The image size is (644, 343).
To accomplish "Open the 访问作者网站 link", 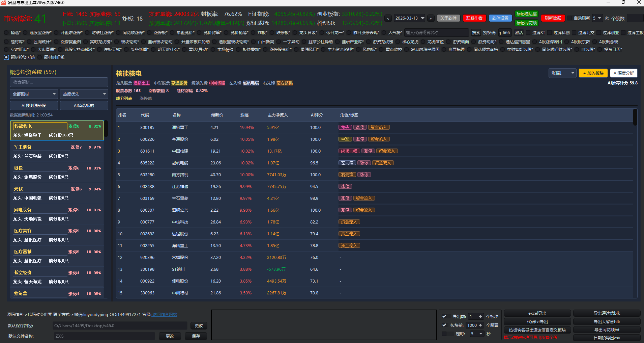I will click(x=165, y=315).
